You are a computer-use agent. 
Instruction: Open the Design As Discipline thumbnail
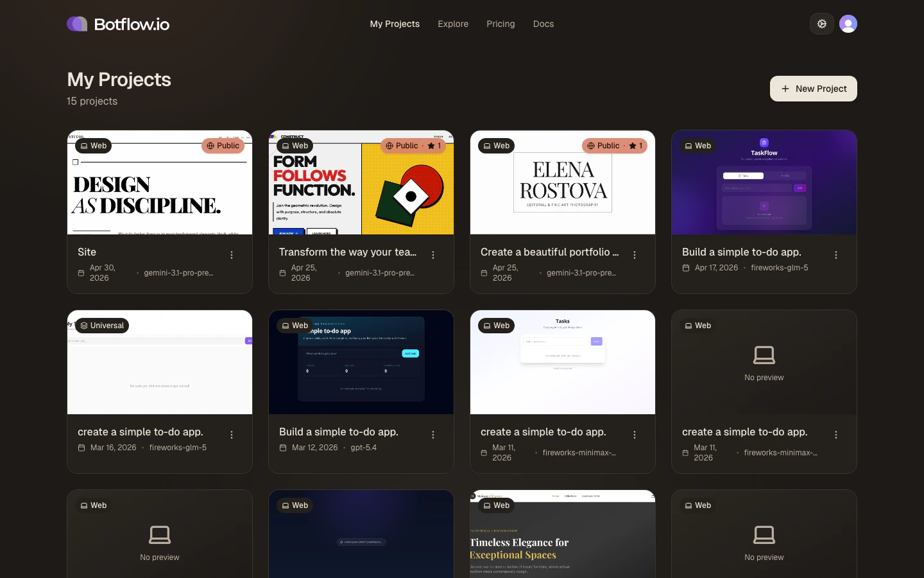point(160,182)
